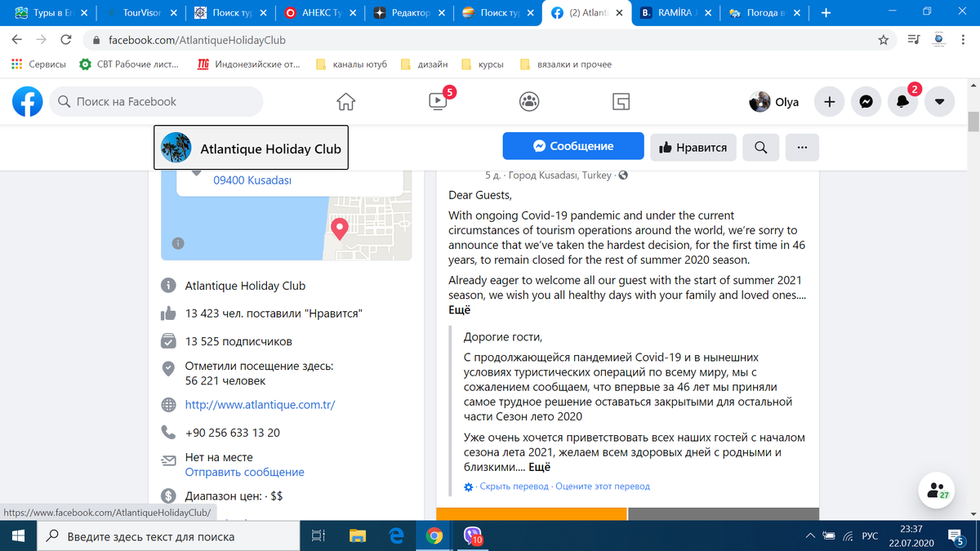980x551 pixels.
Task: Click browser forward arrow
Action: click(x=42, y=39)
